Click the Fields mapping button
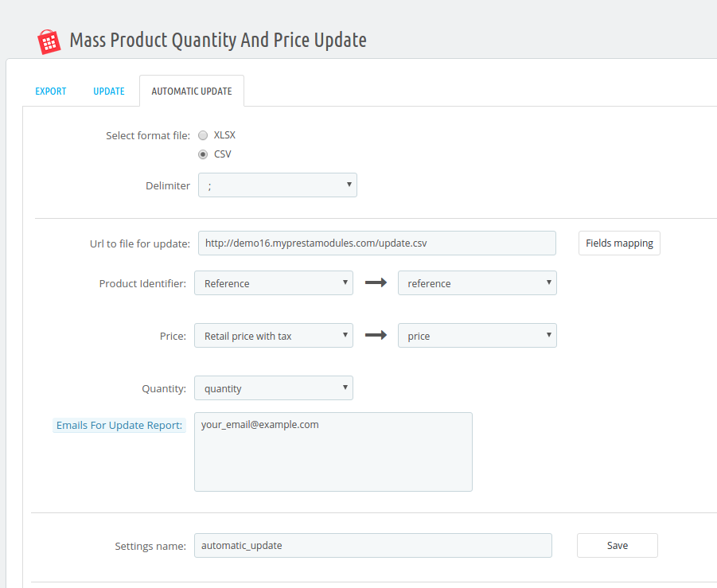Viewport: 717px width, 588px height. pyautogui.click(x=619, y=243)
